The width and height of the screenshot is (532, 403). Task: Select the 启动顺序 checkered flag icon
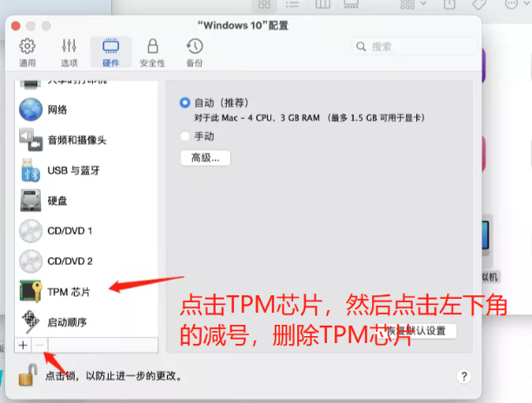(x=31, y=321)
